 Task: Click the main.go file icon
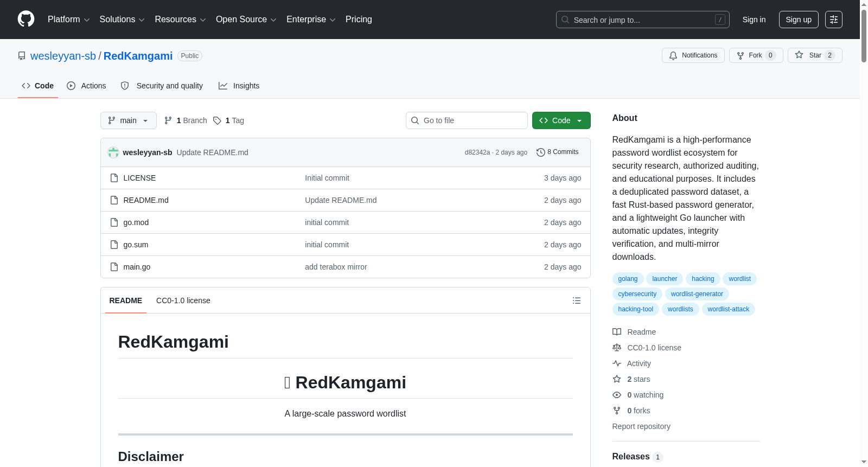[x=114, y=267]
